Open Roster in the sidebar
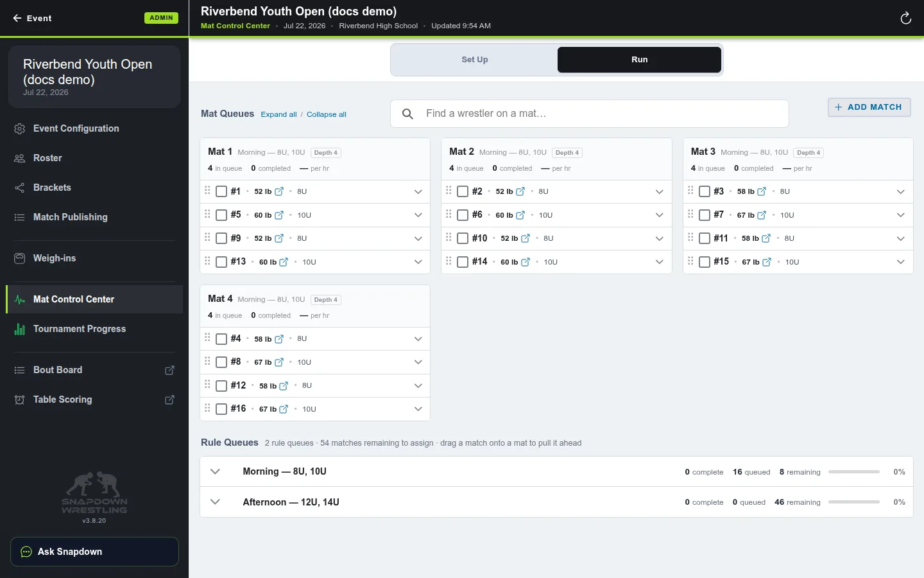Screen dimensions: 924x578 pyautogui.click(x=94, y=158)
